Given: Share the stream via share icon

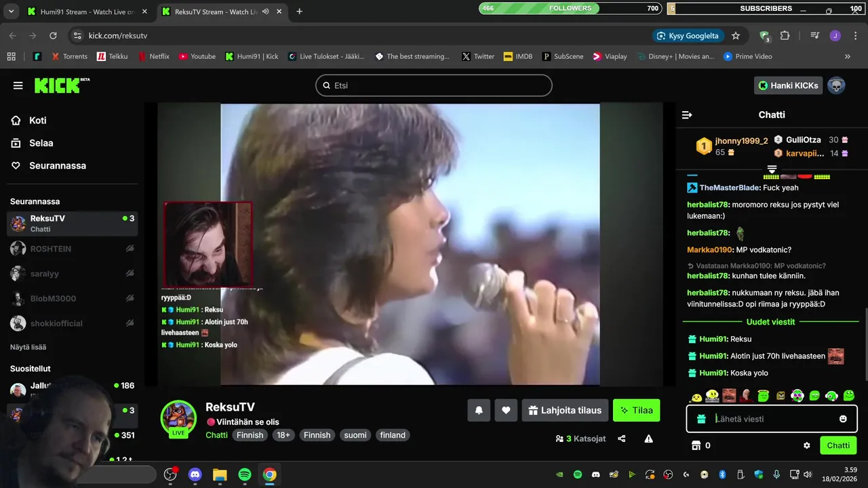Looking at the screenshot, I should [x=622, y=439].
